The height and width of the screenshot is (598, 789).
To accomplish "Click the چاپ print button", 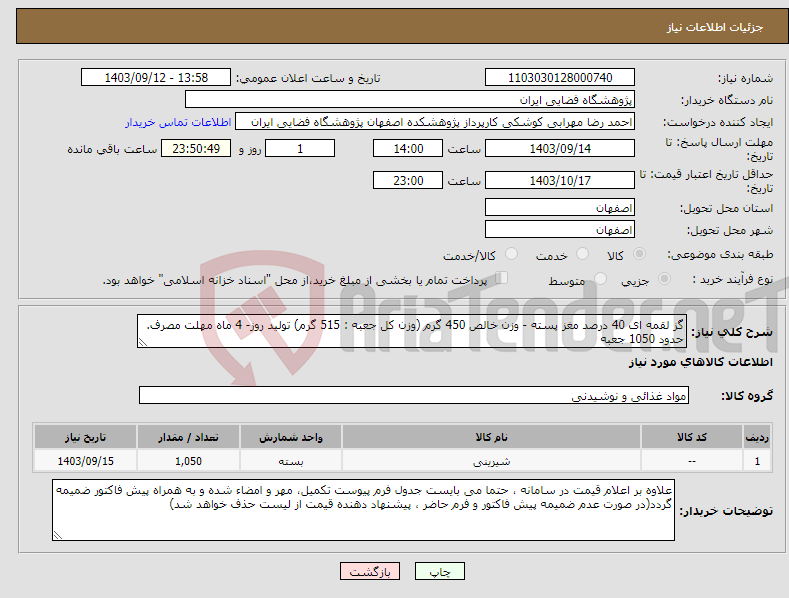I will (x=440, y=572).
